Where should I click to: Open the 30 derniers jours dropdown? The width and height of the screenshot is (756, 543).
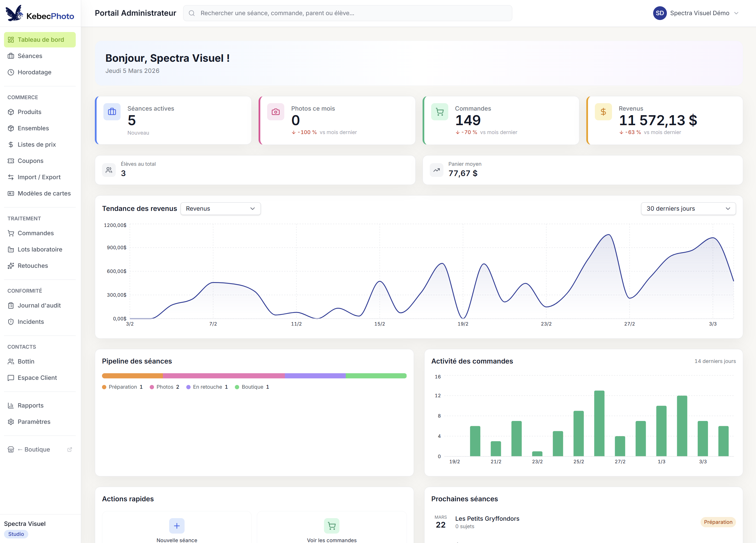click(x=688, y=208)
